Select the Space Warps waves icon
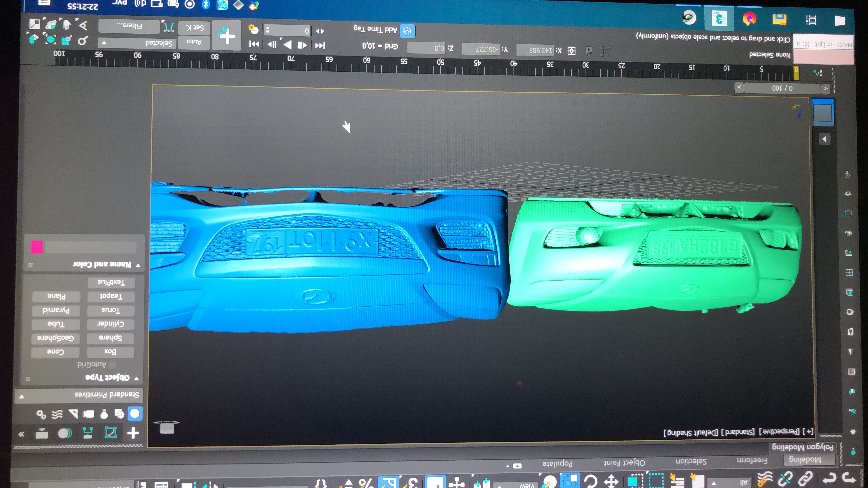The height and width of the screenshot is (488, 868). [x=57, y=414]
